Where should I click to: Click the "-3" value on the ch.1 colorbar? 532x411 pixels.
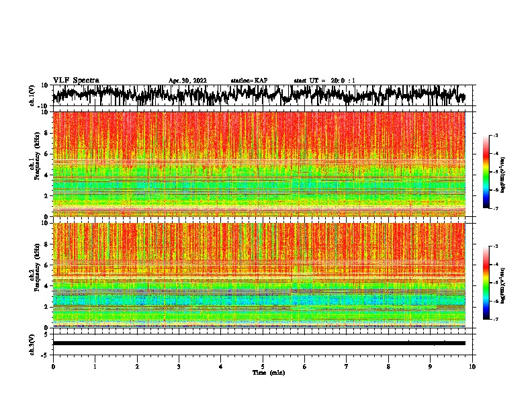(x=495, y=135)
